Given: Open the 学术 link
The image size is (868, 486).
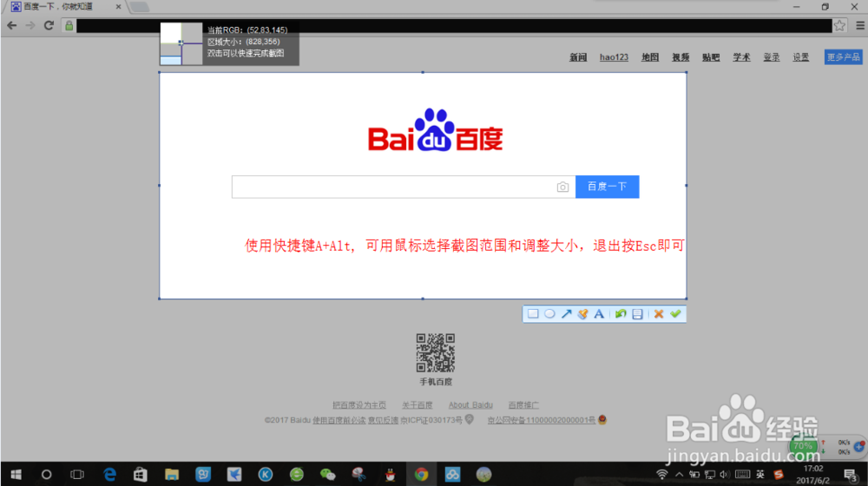Looking at the screenshot, I should tap(741, 57).
